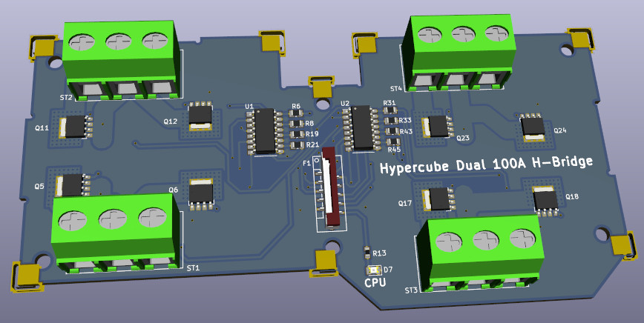Select the ST4 green terminal block
644x323 pixels.
459,53
